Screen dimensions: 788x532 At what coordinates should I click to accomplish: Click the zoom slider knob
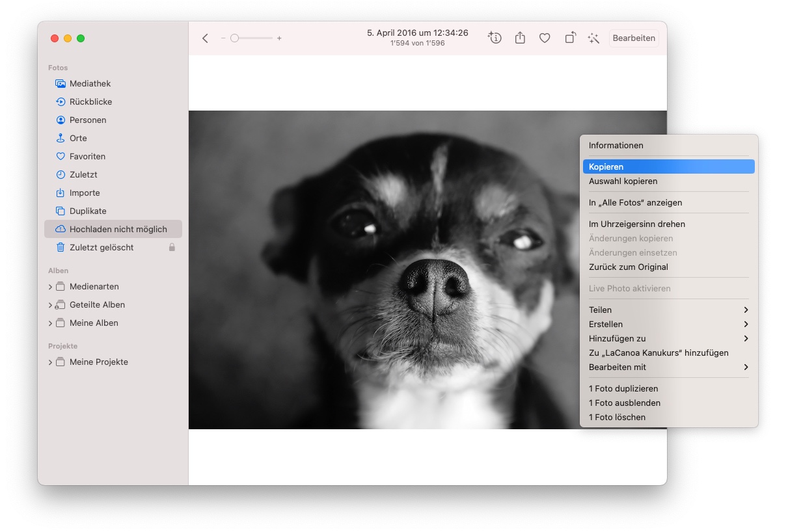click(234, 38)
